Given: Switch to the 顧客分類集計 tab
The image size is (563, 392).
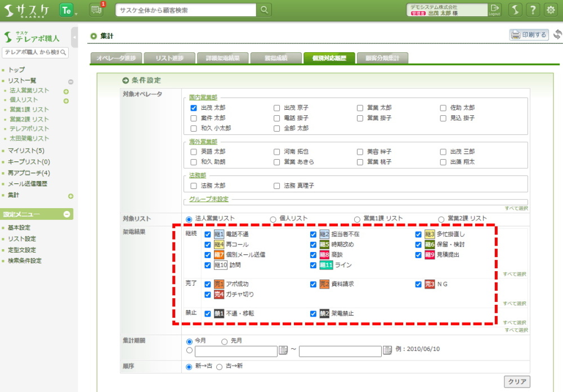Looking at the screenshot, I should 382,58.
